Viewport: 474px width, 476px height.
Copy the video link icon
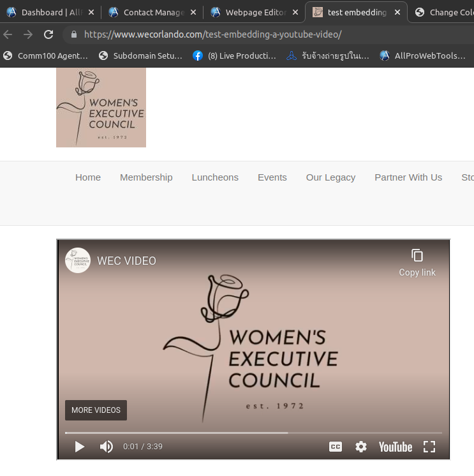(417, 255)
